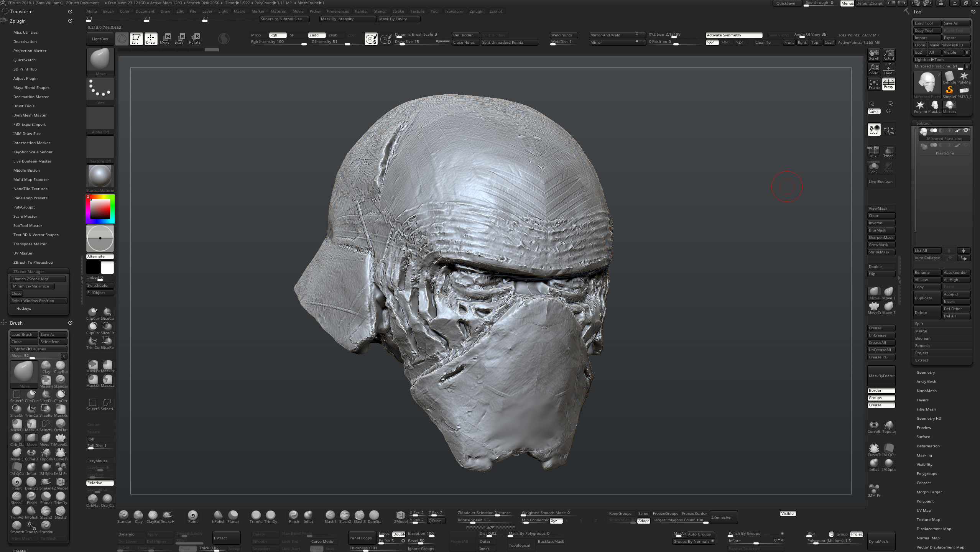Click the DynaMesh button

click(881, 541)
